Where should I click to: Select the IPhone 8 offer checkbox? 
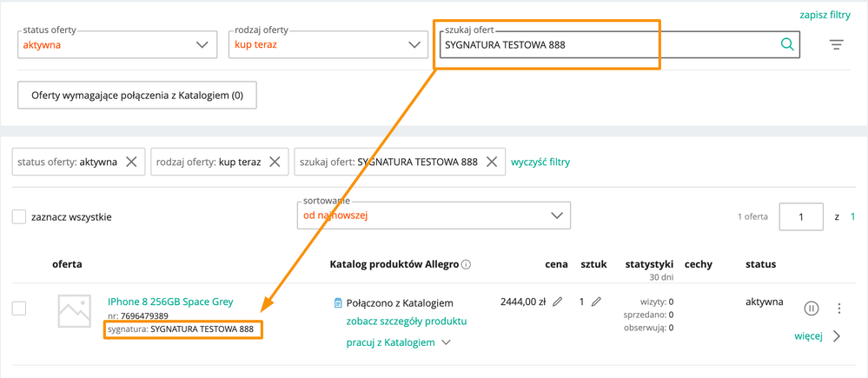[x=19, y=308]
